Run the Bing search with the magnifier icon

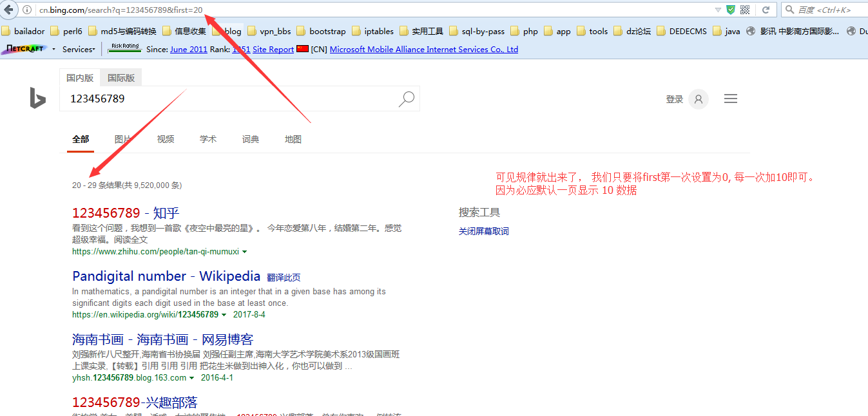[x=407, y=99]
